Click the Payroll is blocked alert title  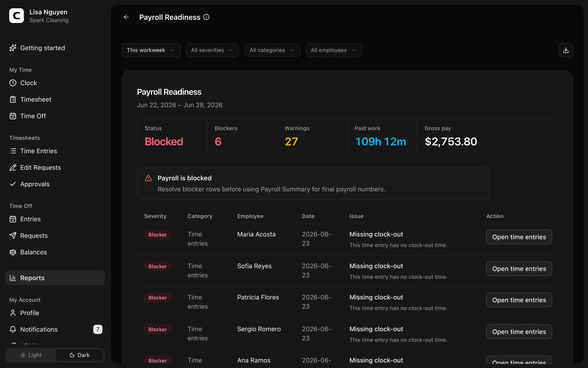pos(184,178)
